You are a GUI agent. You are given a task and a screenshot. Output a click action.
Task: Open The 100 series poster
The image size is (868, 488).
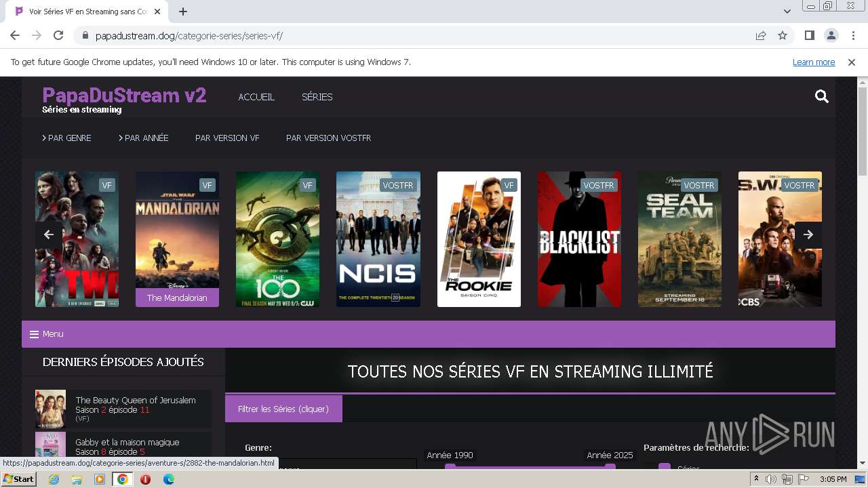coord(277,239)
